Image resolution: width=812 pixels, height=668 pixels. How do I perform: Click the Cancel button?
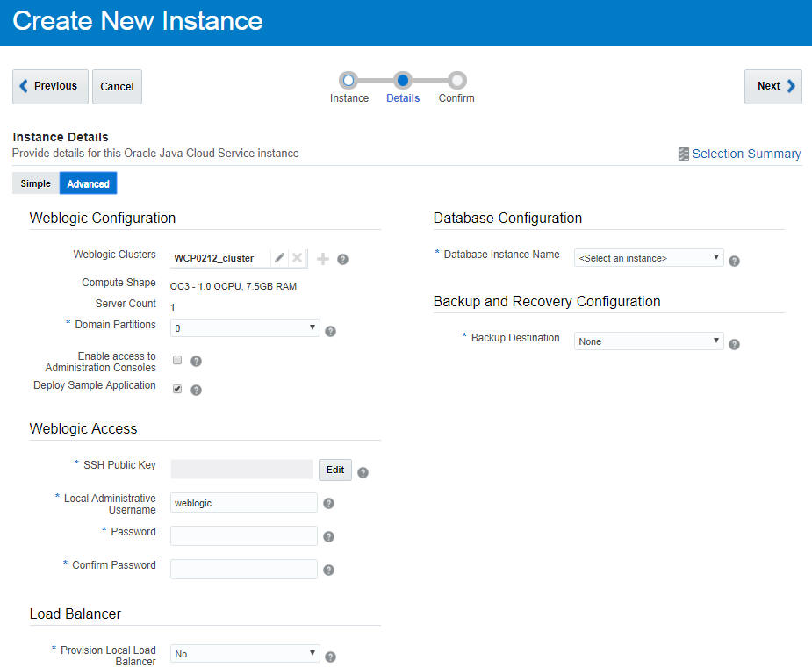(116, 86)
